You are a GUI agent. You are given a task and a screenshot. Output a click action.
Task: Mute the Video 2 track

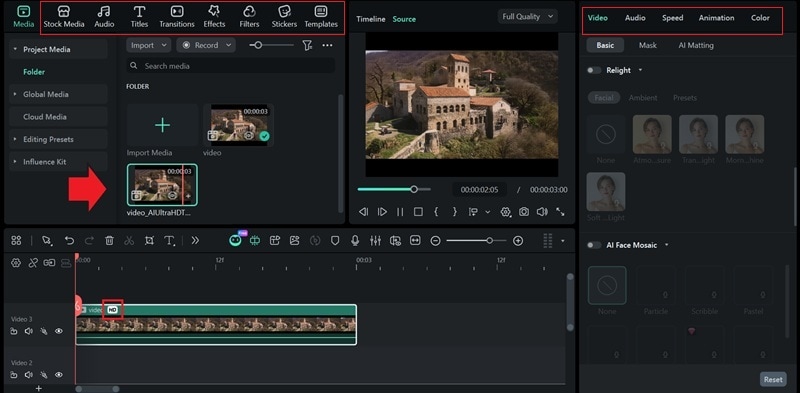pyautogui.click(x=29, y=375)
